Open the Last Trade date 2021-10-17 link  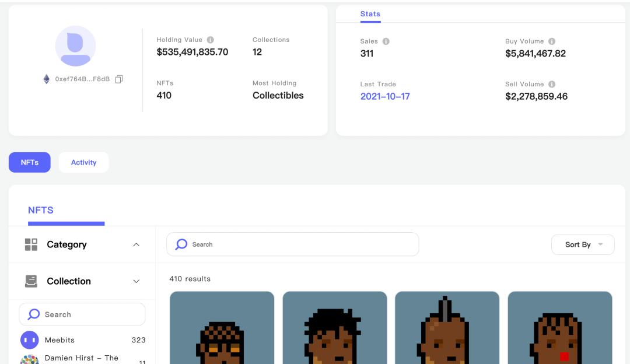point(385,96)
